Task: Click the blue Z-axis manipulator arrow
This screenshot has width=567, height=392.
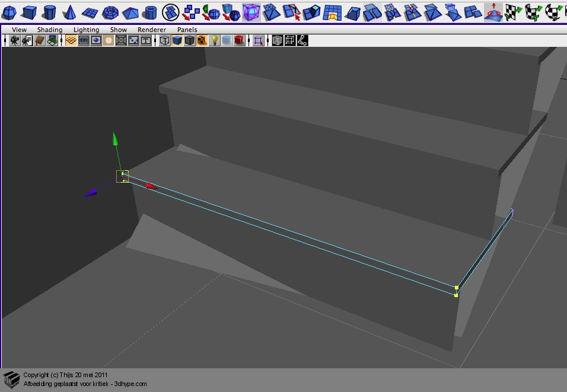Action: pos(90,193)
